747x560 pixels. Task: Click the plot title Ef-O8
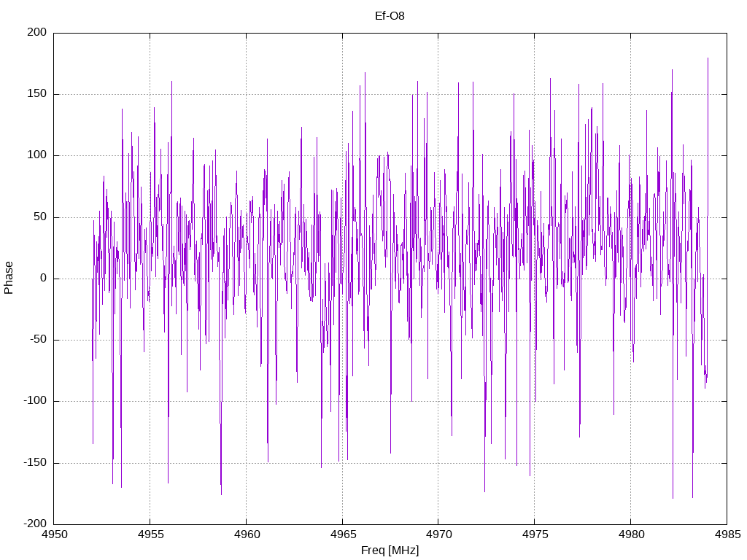coord(390,16)
